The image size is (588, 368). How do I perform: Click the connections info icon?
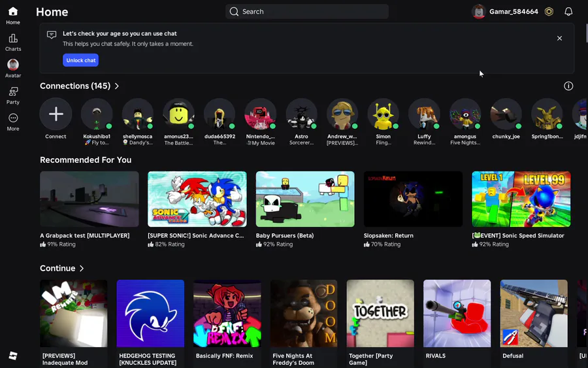pos(568,86)
